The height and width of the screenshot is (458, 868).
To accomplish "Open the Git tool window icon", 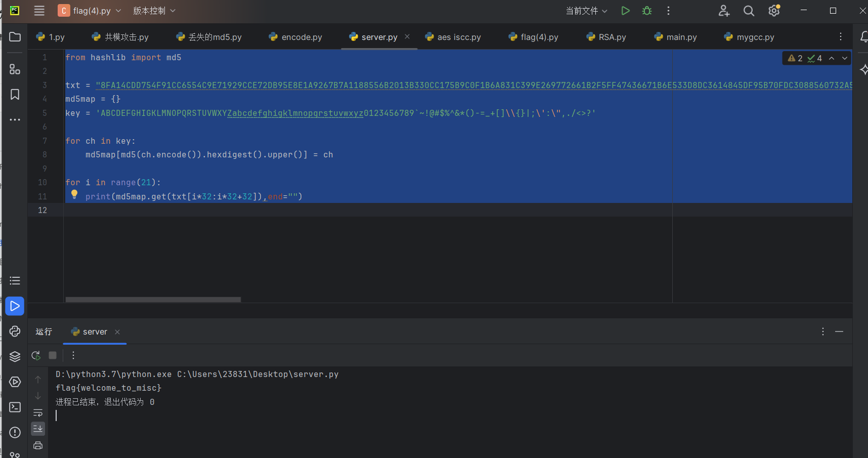I will (15, 454).
